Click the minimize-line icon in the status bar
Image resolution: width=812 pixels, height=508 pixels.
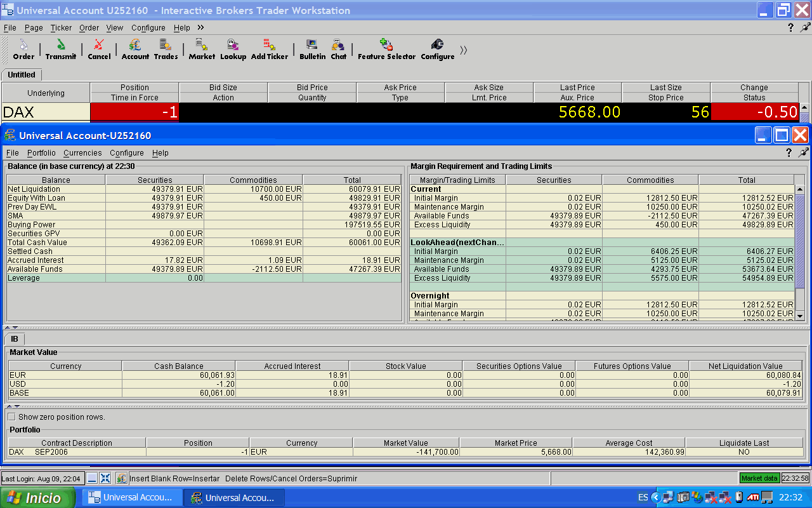click(92, 478)
